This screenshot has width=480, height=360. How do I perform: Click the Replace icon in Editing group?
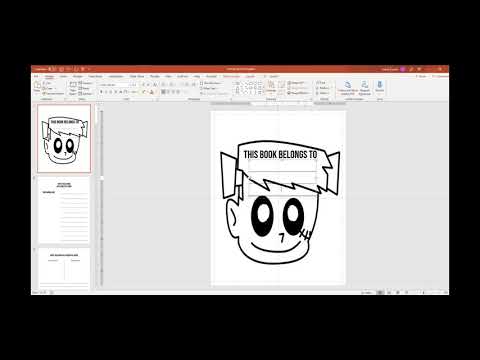point(323,88)
